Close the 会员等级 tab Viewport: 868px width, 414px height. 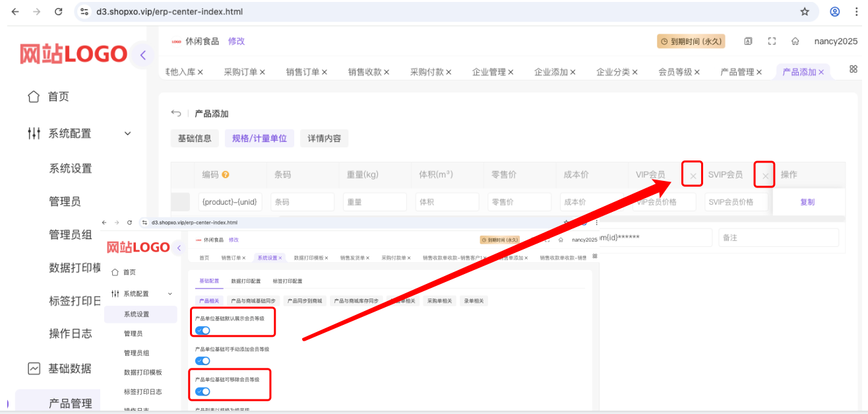(697, 72)
